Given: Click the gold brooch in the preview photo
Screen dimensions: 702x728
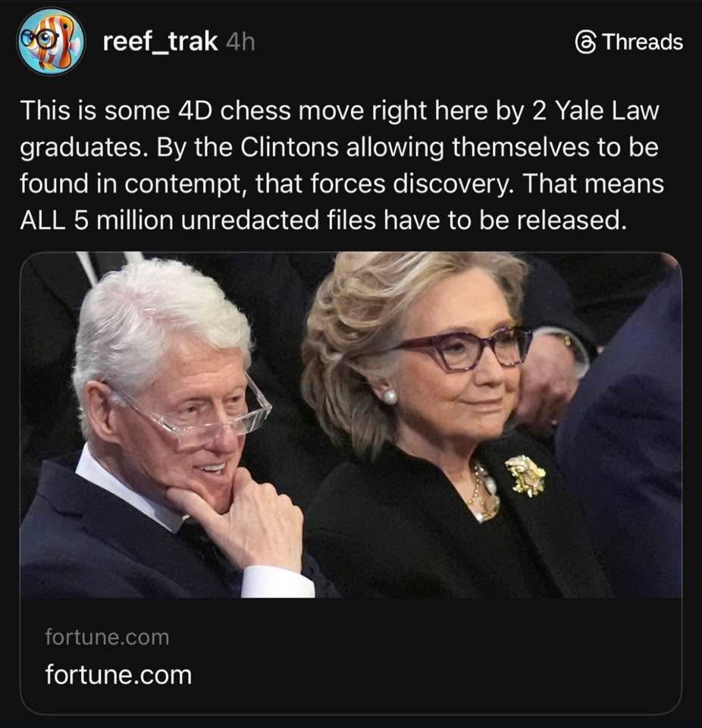Looking at the screenshot, I should tap(525, 475).
